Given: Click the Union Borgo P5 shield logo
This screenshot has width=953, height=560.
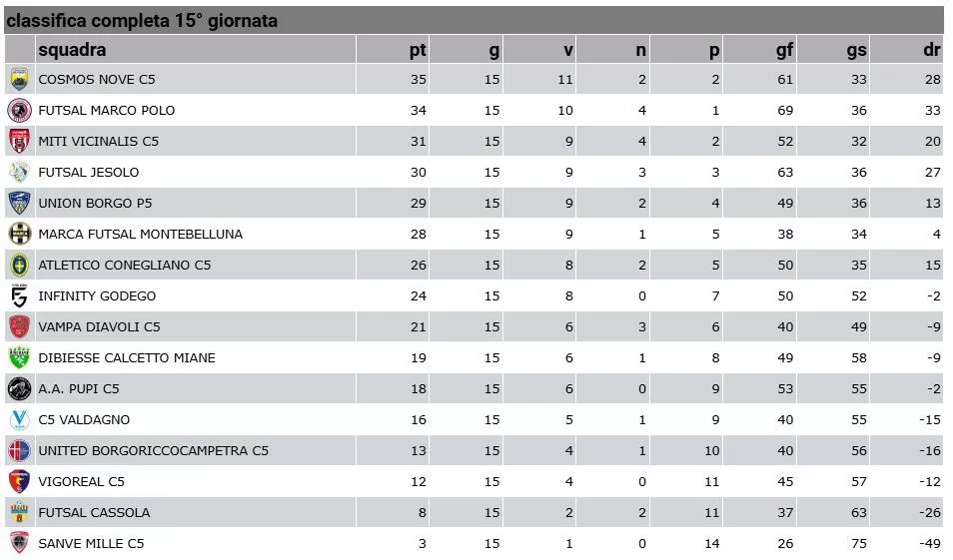Looking at the screenshot, I should coord(19,203).
